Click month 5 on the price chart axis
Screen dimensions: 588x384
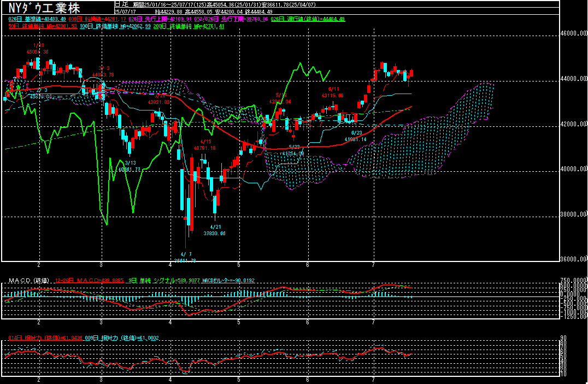(x=239, y=265)
